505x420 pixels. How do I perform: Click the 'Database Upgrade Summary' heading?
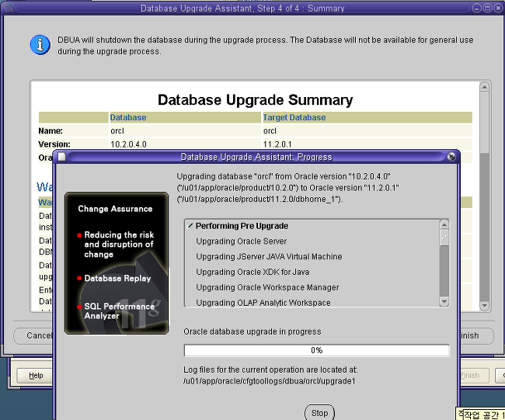255,100
